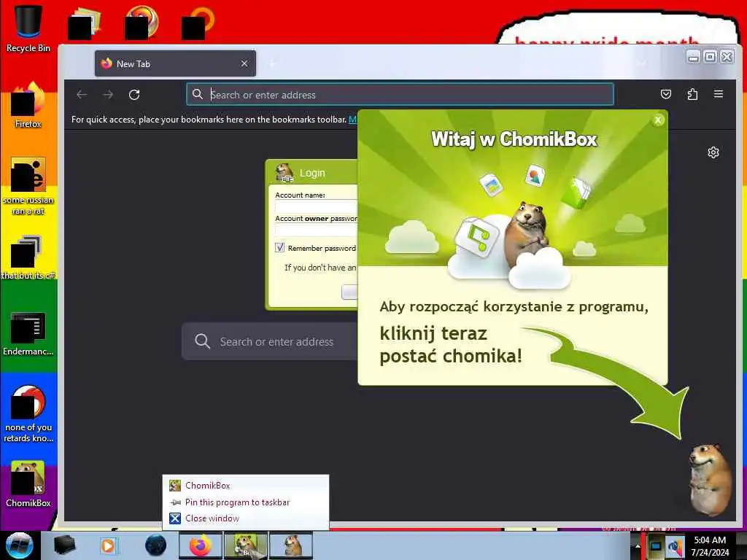Screen dimensions: 747x560
Task: Open the clock showing 5:04 AM
Action: tap(710, 545)
